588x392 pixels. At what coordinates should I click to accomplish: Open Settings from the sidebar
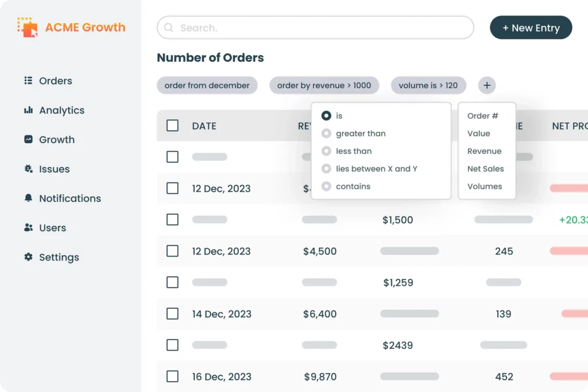coord(59,257)
